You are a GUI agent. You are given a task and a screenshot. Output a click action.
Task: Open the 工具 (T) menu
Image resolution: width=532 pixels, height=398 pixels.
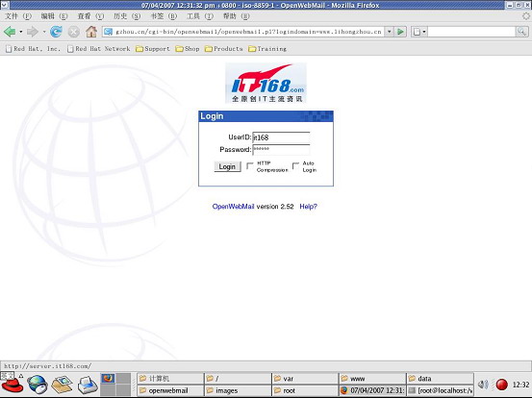point(200,16)
